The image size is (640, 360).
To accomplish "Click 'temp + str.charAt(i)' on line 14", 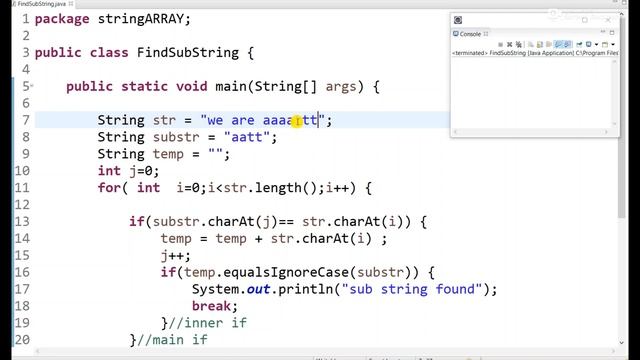I will [293, 238].
